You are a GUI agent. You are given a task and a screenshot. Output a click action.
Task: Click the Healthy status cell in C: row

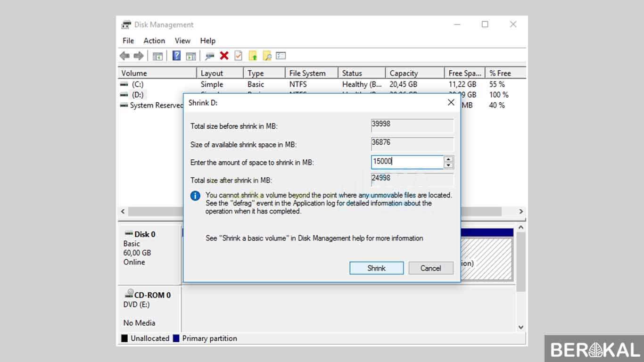click(x=362, y=84)
